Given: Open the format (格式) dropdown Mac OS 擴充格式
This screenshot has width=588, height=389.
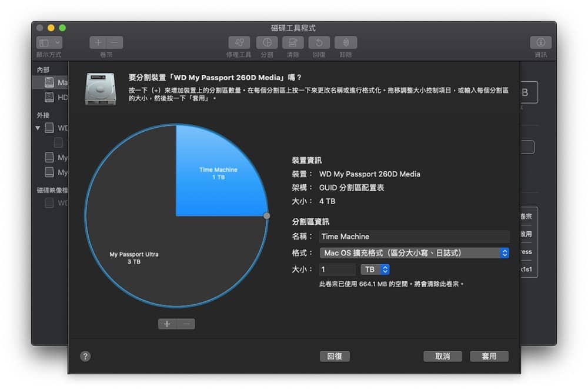Looking at the screenshot, I should pos(414,252).
